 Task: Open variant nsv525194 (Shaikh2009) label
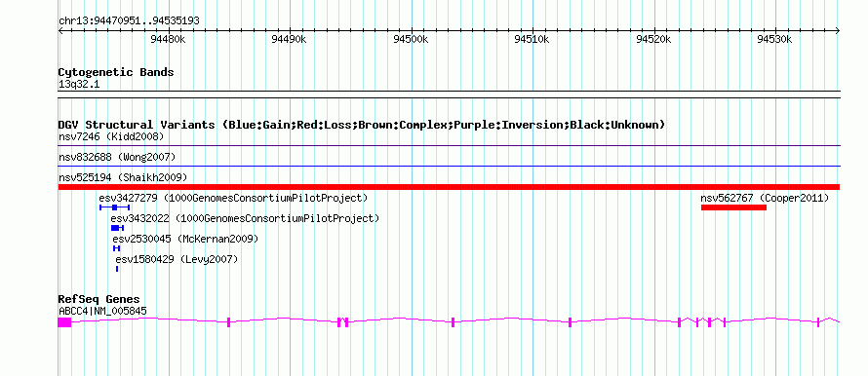(x=123, y=177)
